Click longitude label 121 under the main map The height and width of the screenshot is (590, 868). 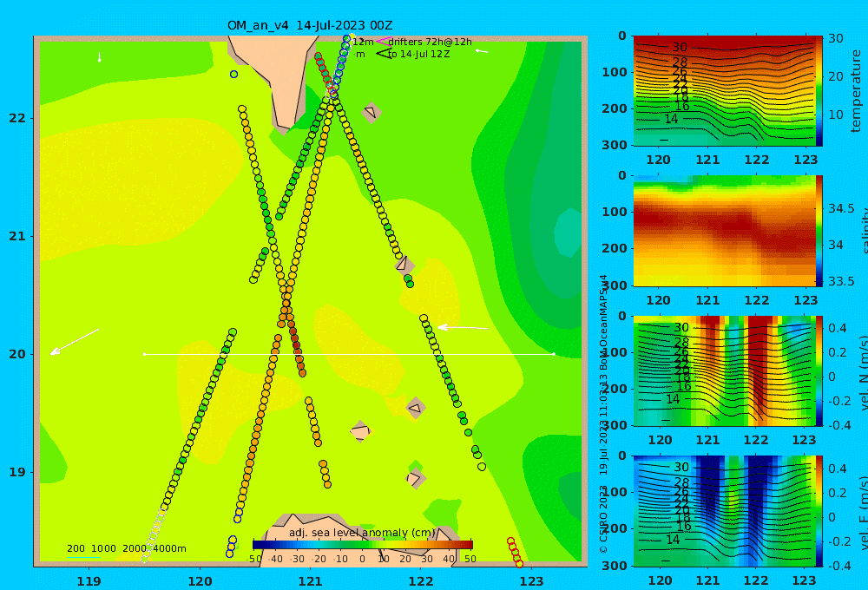(311, 581)
